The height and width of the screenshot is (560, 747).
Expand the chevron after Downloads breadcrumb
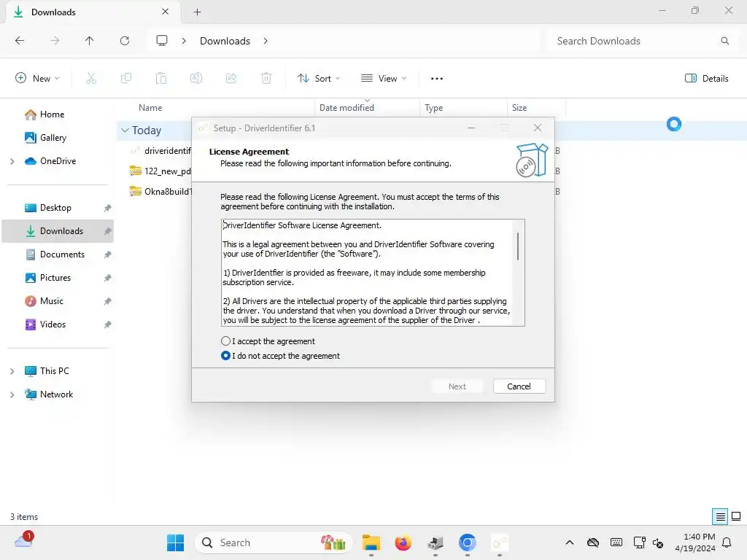pos(266,41)
